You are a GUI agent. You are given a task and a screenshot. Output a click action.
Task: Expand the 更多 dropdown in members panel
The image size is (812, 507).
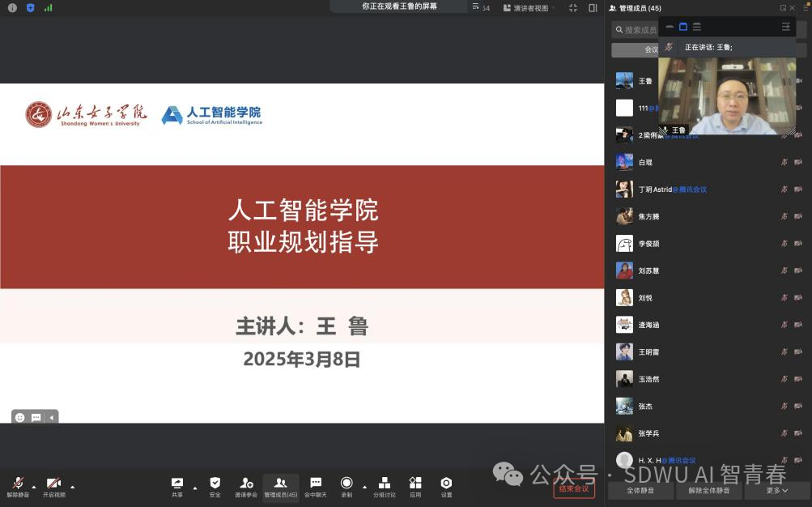(x=777, y=491)
